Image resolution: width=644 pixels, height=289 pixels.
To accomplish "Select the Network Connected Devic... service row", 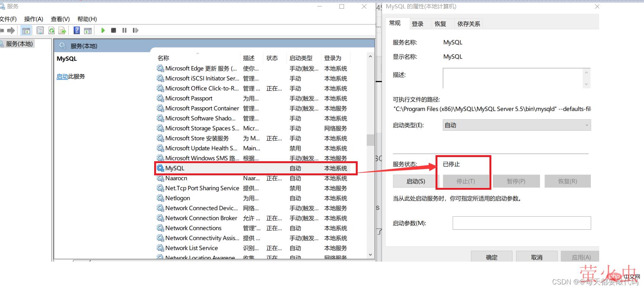I will 253,208.
